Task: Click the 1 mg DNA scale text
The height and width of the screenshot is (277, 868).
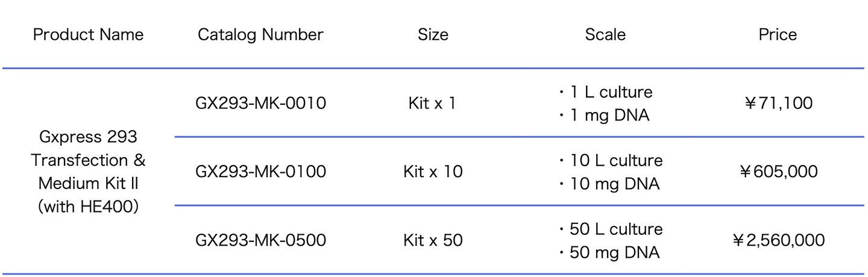Action: click(x=609, y=115)
